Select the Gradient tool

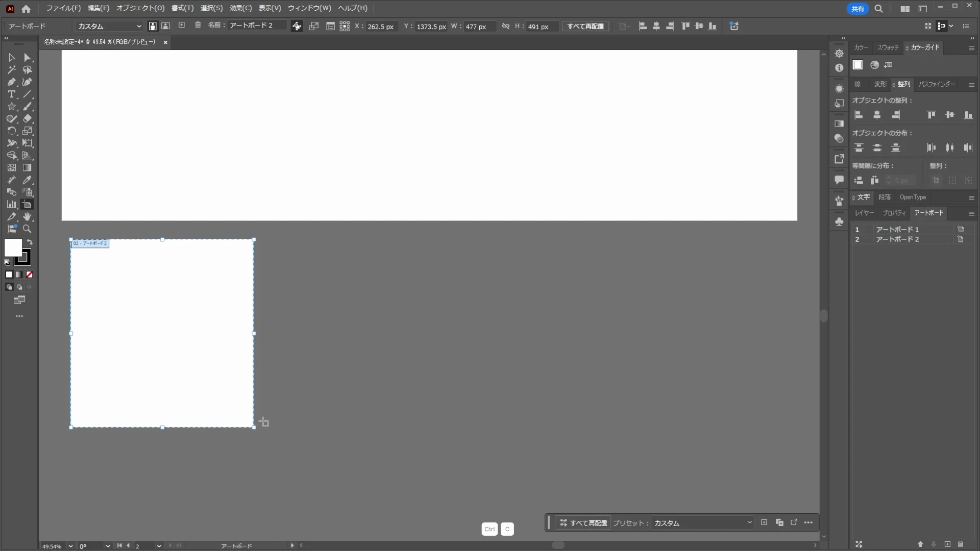coord(28,168)
